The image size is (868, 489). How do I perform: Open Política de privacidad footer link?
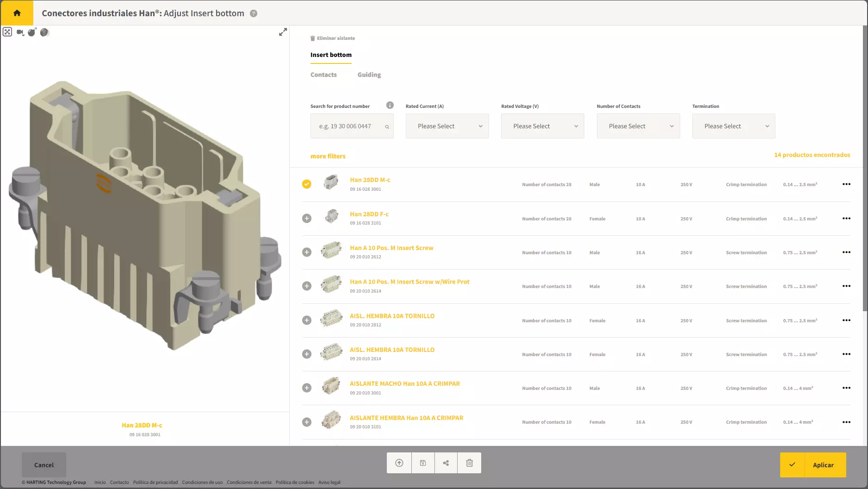155,483
